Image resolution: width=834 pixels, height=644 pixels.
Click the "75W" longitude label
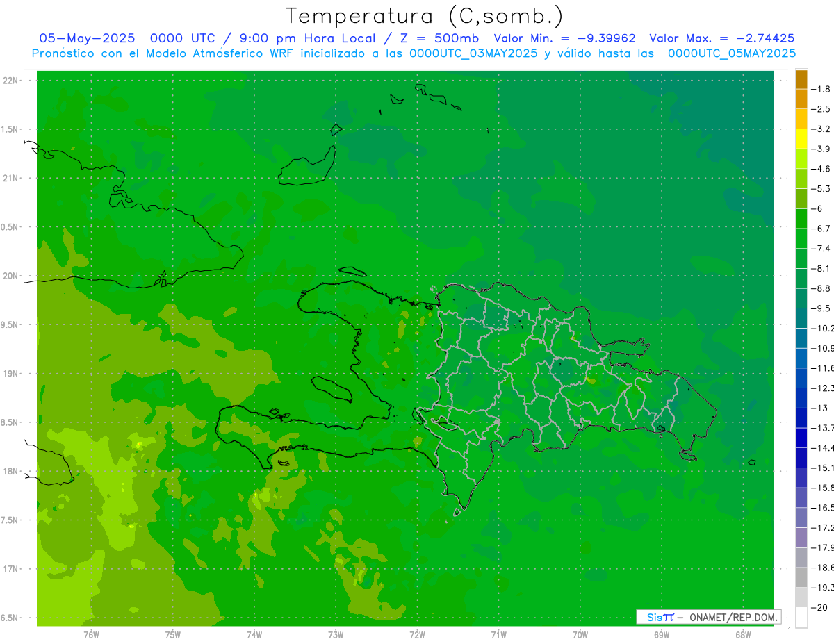coord(173,635)
